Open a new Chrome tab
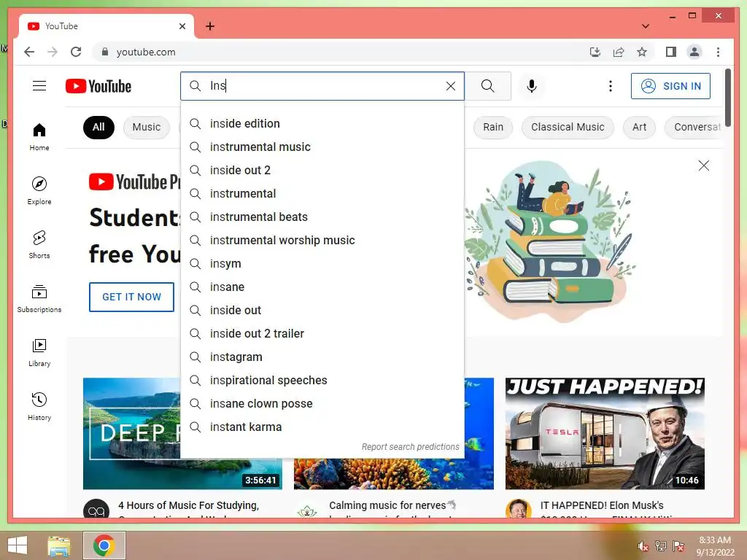 pos(209,26)
